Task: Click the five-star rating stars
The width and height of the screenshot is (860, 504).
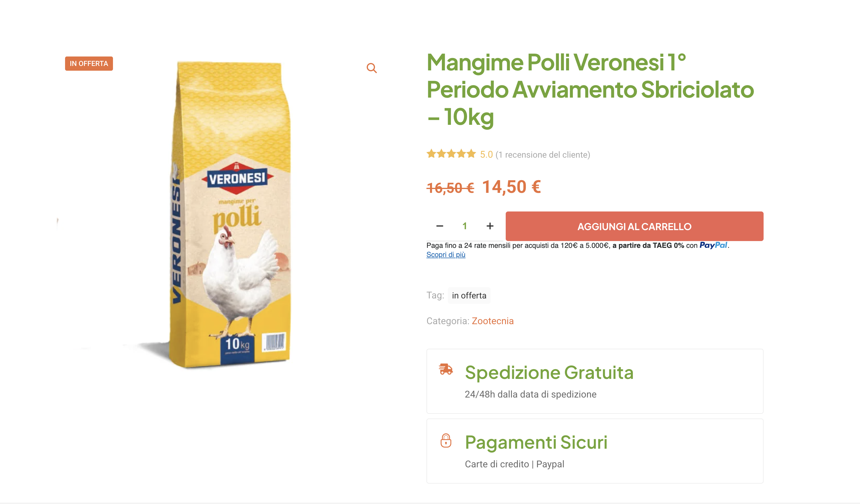Action: click(x=451, y=154)
